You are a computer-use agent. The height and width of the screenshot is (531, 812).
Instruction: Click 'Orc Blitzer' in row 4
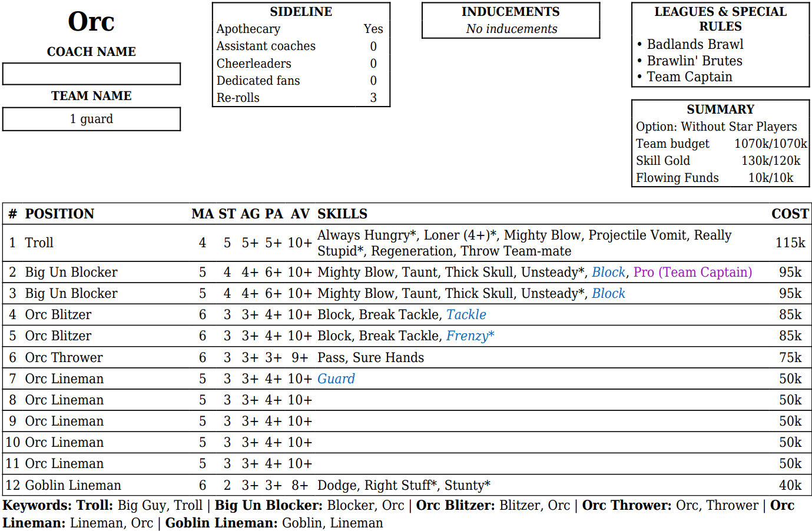coord(58,314)
